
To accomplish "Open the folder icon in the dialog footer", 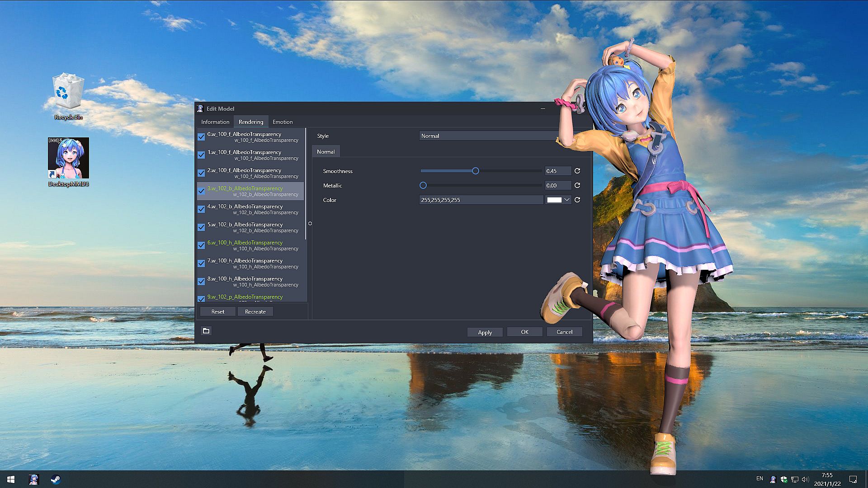I will 206,331.
